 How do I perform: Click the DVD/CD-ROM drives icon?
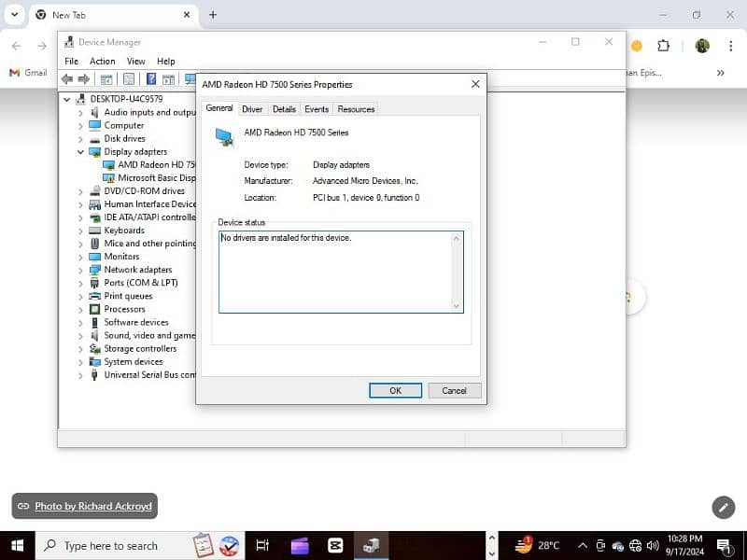[x=95, y=191]
